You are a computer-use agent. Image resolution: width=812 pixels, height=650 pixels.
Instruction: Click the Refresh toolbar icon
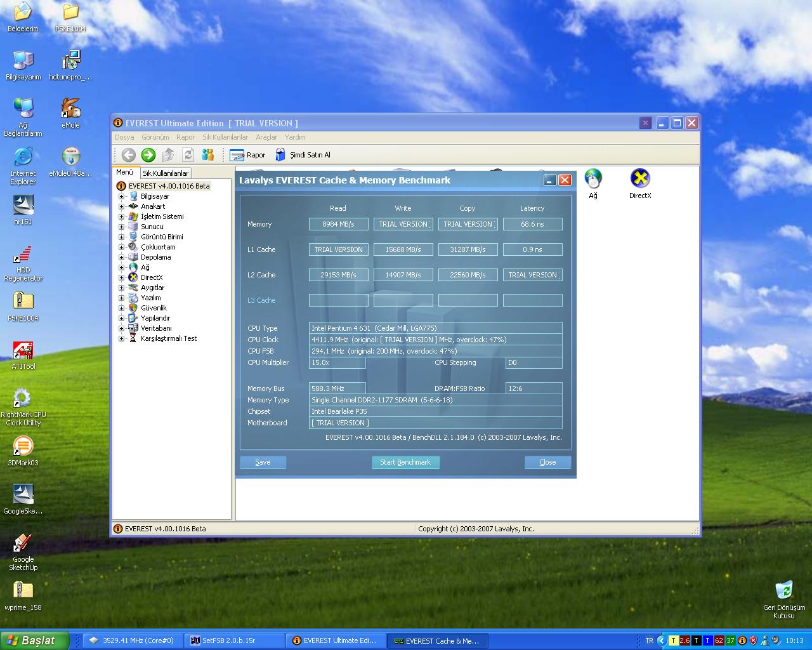[x=188, y=155]
